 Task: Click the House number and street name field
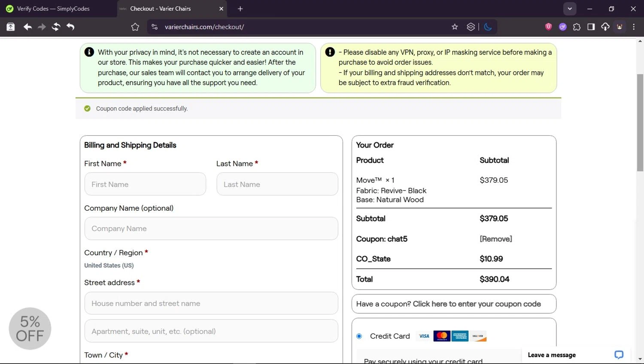(211, 303)
